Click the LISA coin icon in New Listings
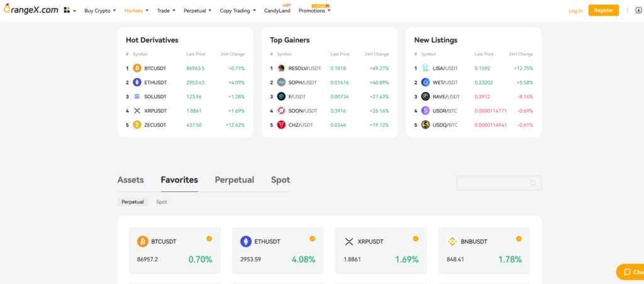 425,68
